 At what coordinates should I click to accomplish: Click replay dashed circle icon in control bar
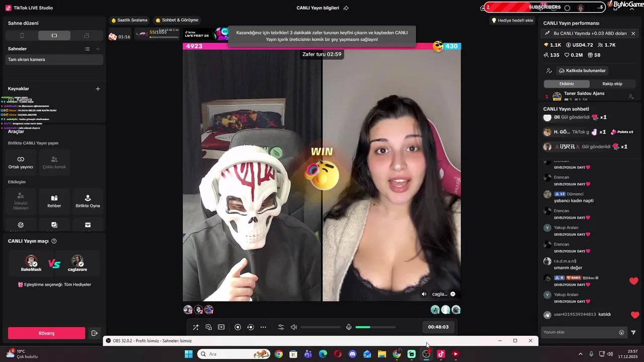pos(251,327)
